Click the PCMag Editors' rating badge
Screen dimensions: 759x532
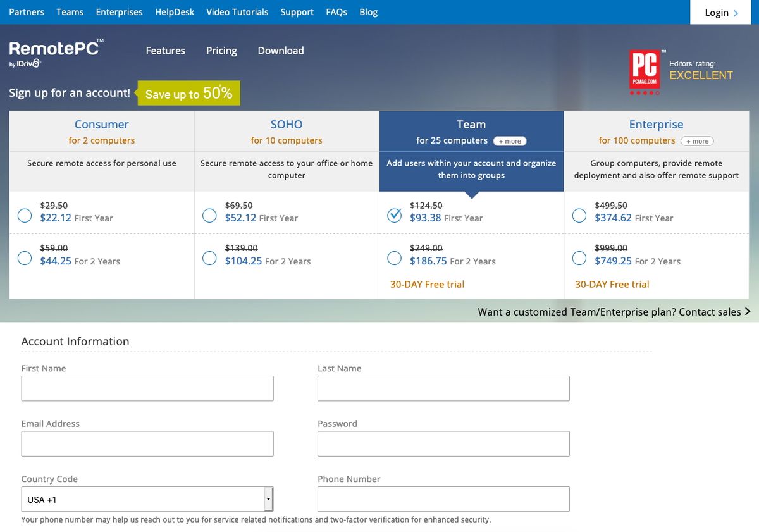(644, 71)
